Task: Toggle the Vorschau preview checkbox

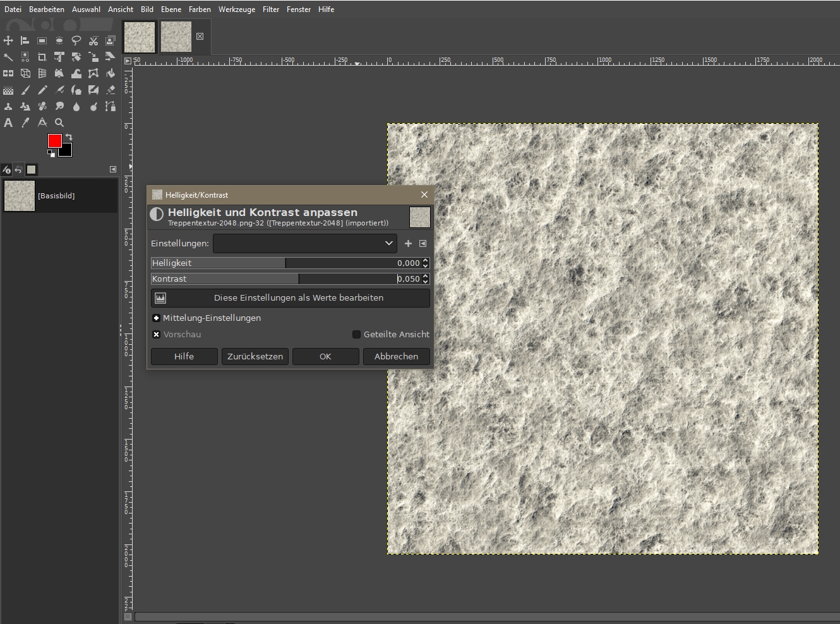Action: tap(157, 334)
